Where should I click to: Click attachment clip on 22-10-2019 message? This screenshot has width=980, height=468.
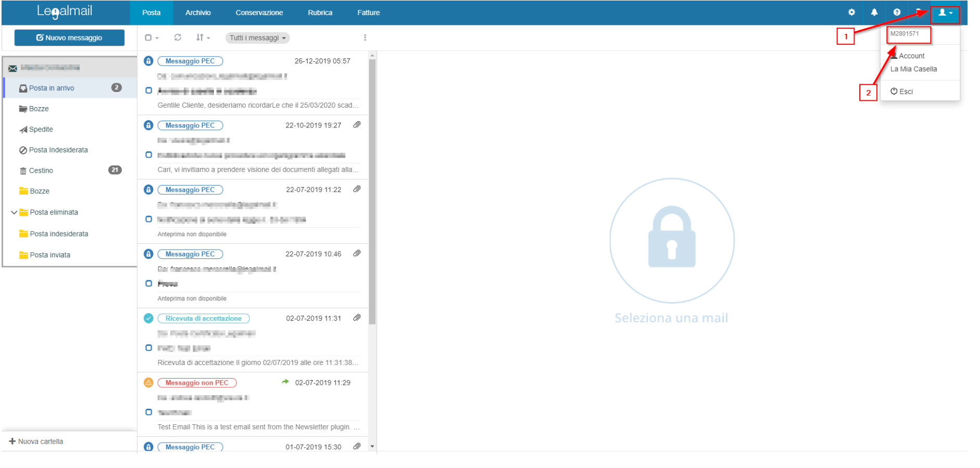357,125
